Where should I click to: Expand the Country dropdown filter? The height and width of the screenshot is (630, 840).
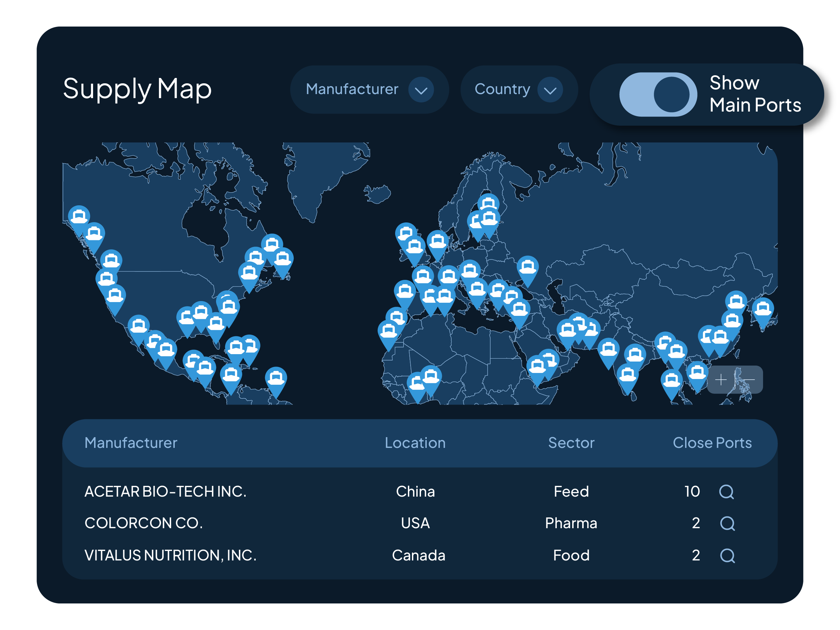tap(519, 90)
